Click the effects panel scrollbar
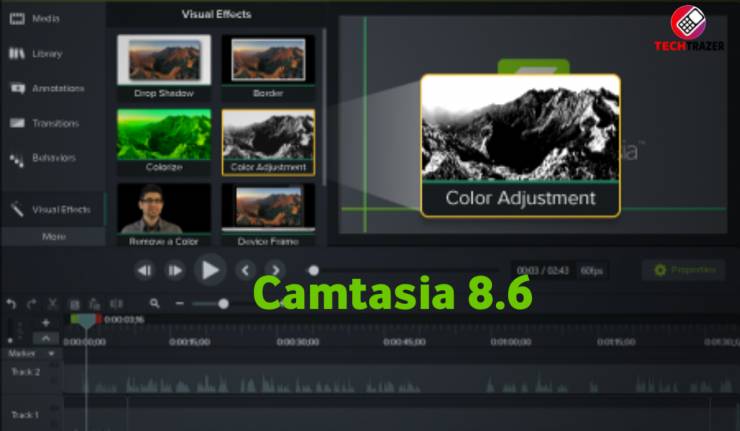Viewport: 740px width, 431px height. pos(324,106)
